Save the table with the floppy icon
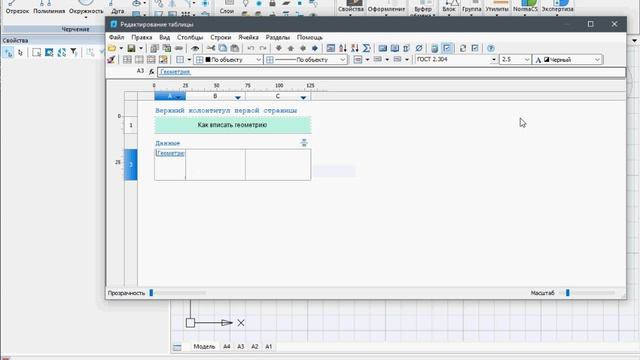Screen dimensions: 640x360 coord(131,48)
